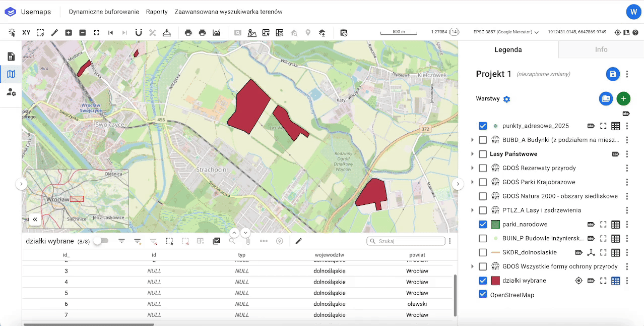Click the magnet snapping icon
Viewport: 644px width, 326px height.
(x=139, y=33)
